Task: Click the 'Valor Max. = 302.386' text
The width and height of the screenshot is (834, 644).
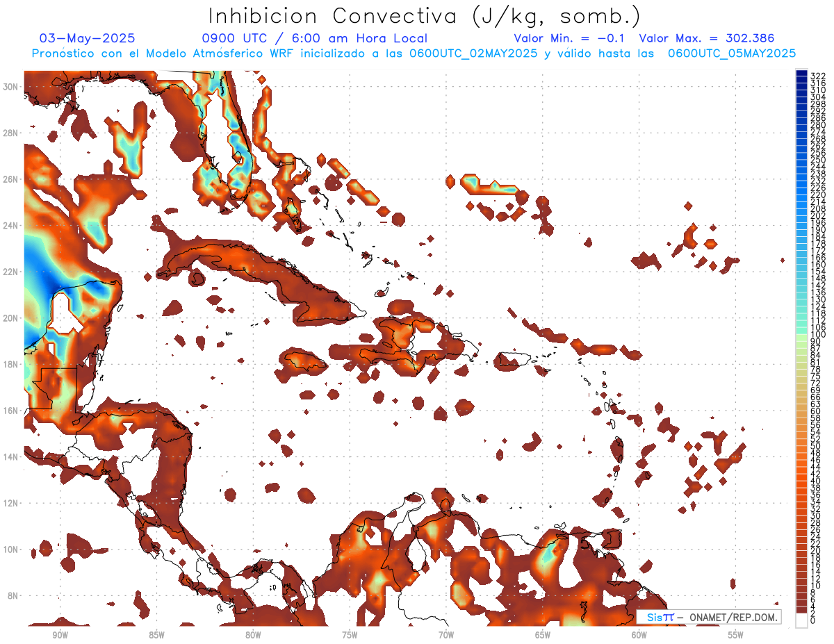Action: 706,38
